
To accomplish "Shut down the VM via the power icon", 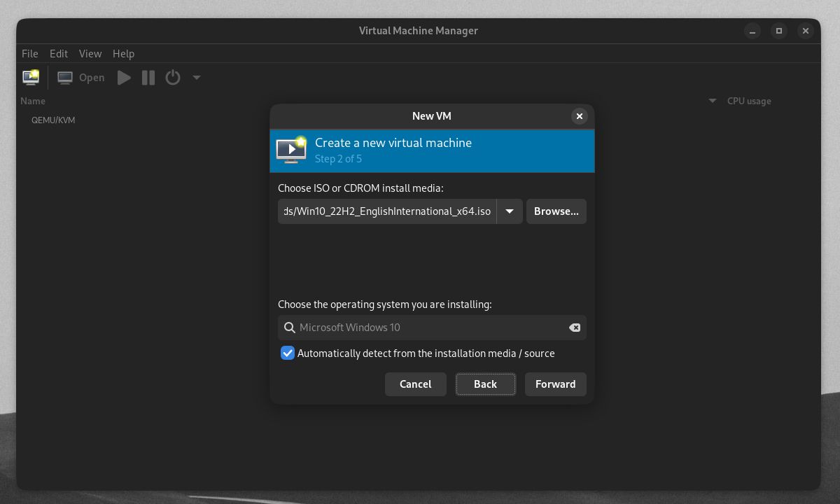I will tap(173, 78).
